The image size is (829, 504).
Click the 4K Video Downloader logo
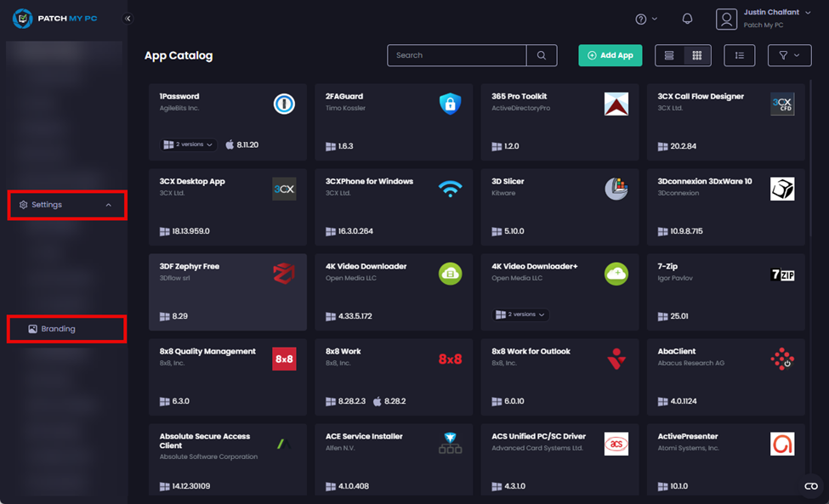tap(450, 274)
